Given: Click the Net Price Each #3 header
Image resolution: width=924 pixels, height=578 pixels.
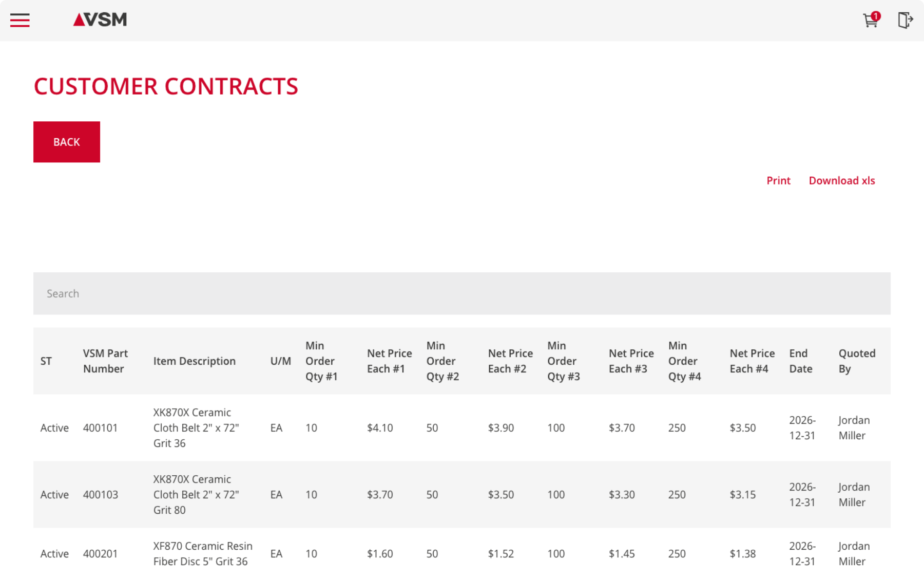Looking at the screenshot, I should 631,361.
